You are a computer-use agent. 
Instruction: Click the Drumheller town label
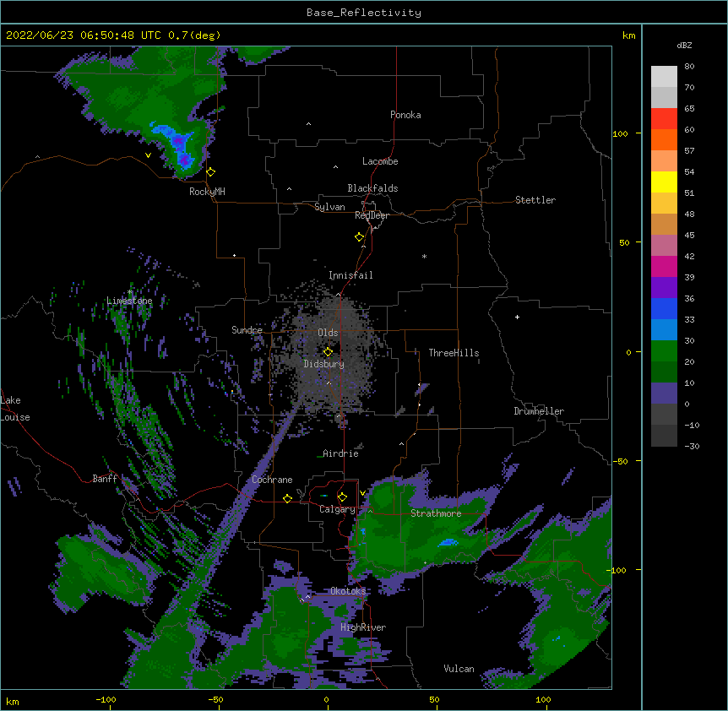[x=539, y=411]
